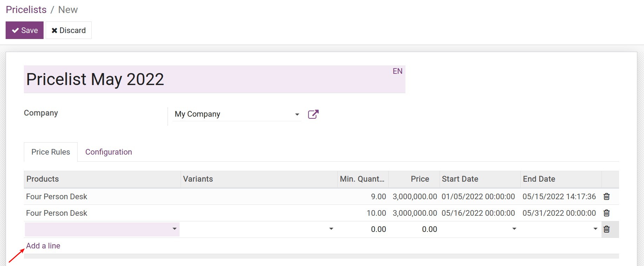Sort by Variants column header
644x266 pixels.
259,179
